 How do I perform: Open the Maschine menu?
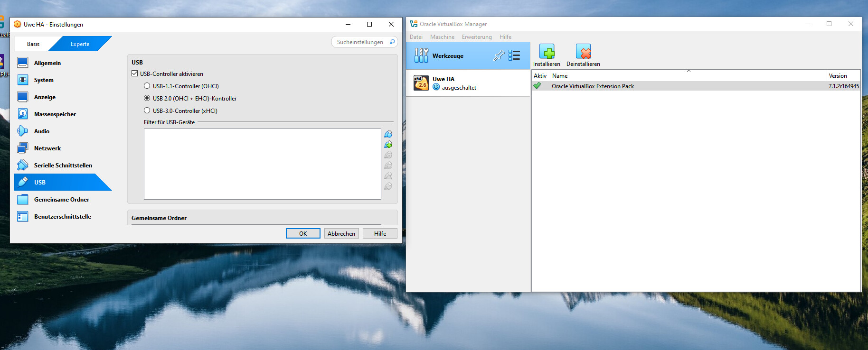click(442, 37)
